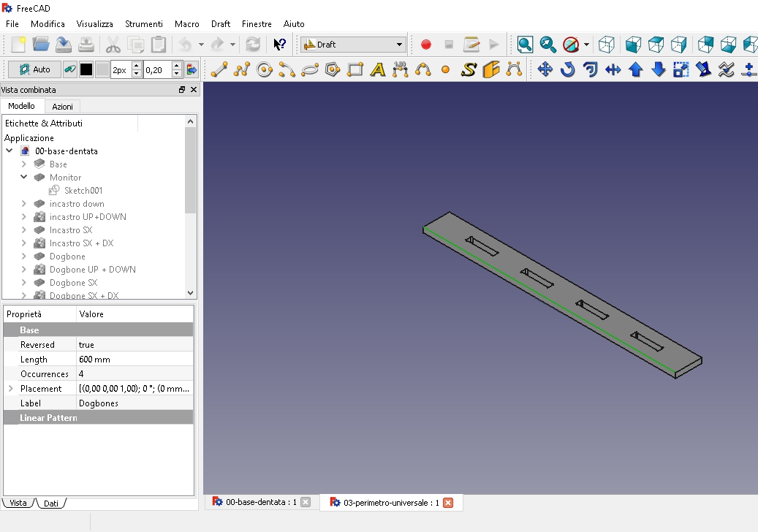The height and width of the screenshot is (532, 758).
Task: Open the black line color swatch
Action: click(x=86, y=69)
